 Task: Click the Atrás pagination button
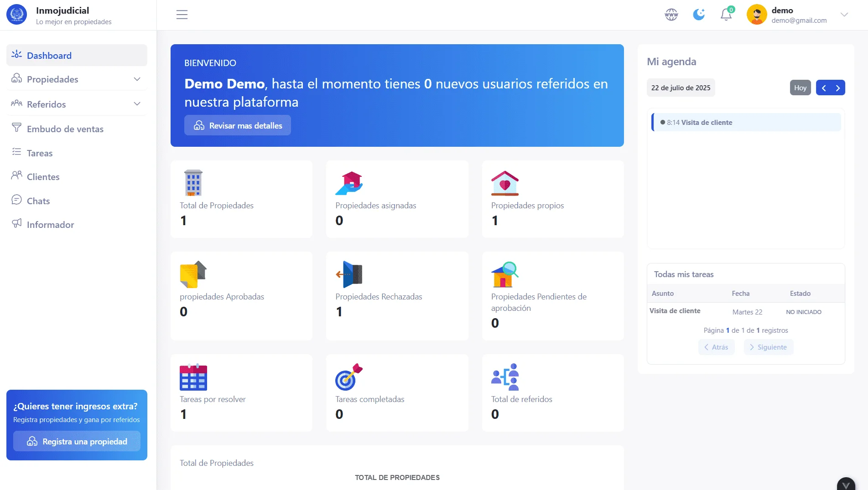click(x=716, y=347)
